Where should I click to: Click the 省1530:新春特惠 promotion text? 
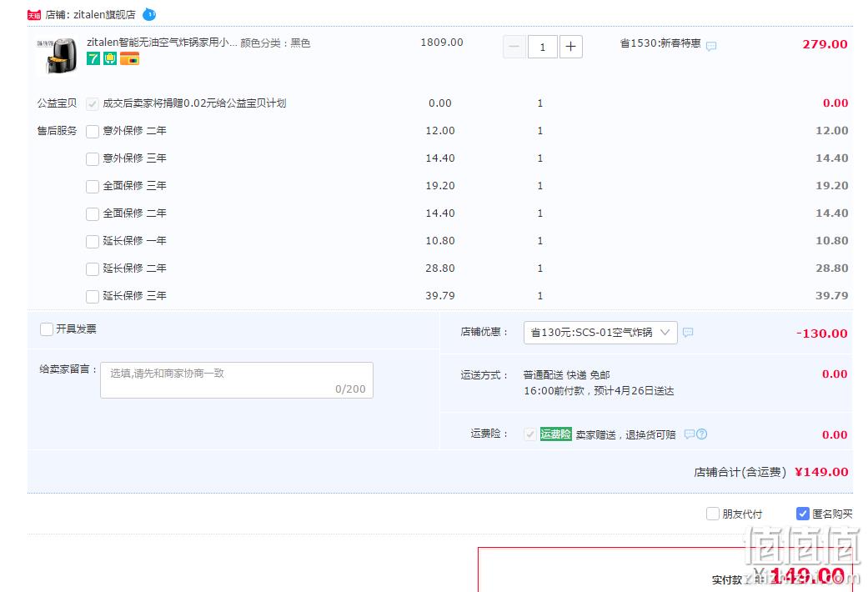(x=660, y=43)
